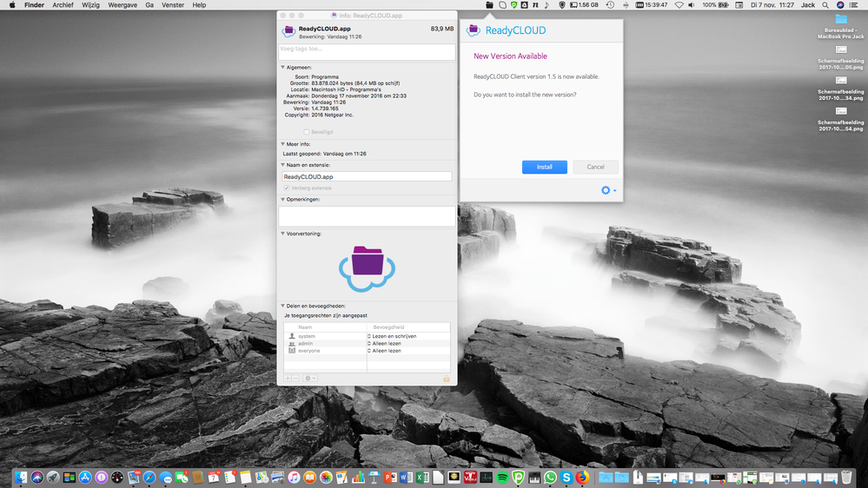The height and width of the screenshot is (488, 868).
Task: Open iTunes from the Dock
Action: tap(294, 477)
